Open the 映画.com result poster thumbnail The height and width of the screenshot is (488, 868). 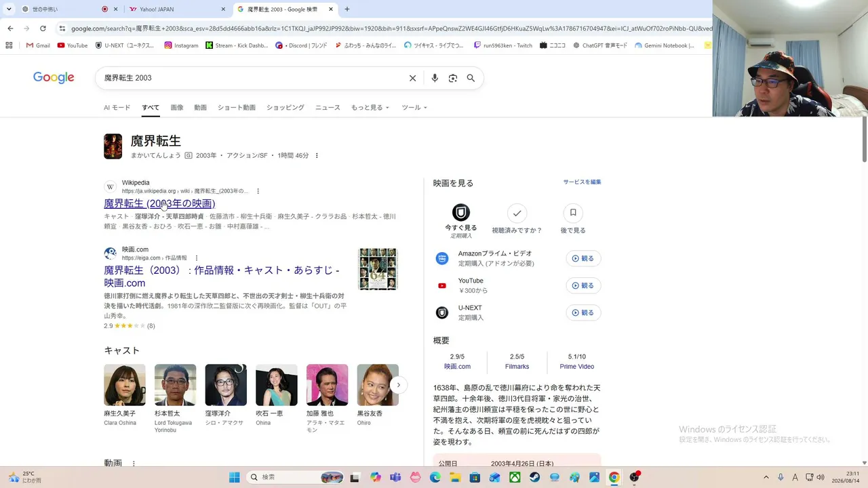coord(378,269)
